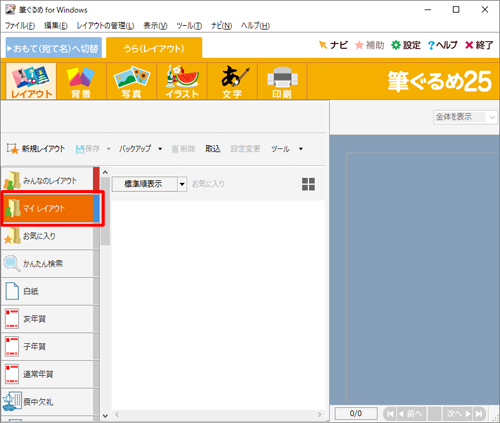
Task: Create a 新規レイアウト new layout
Action: 36,149
